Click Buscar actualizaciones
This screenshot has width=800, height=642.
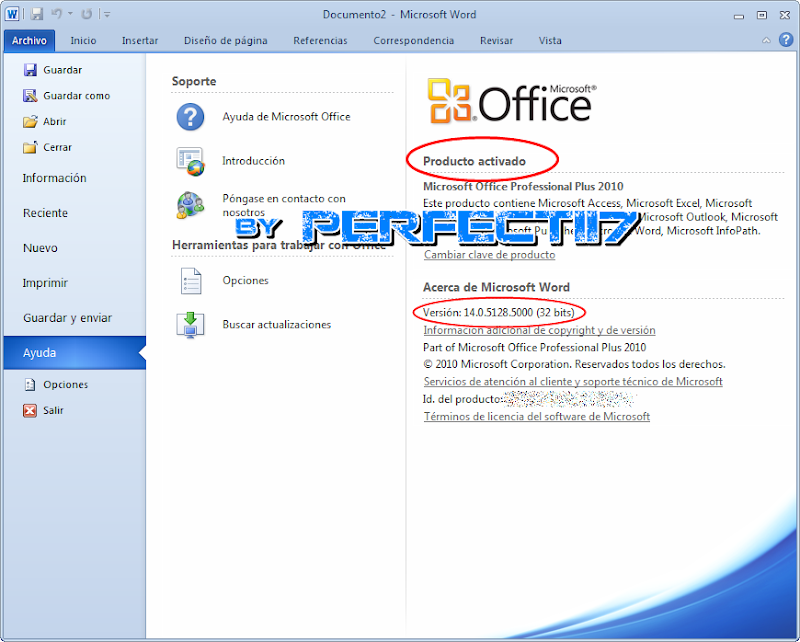point(277,325)
